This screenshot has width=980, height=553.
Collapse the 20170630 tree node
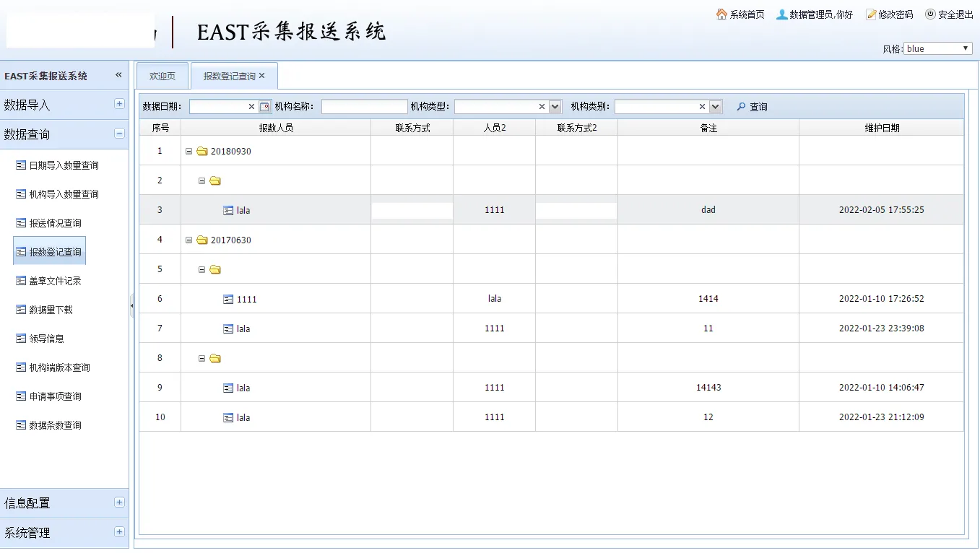[x=189, y=240]
